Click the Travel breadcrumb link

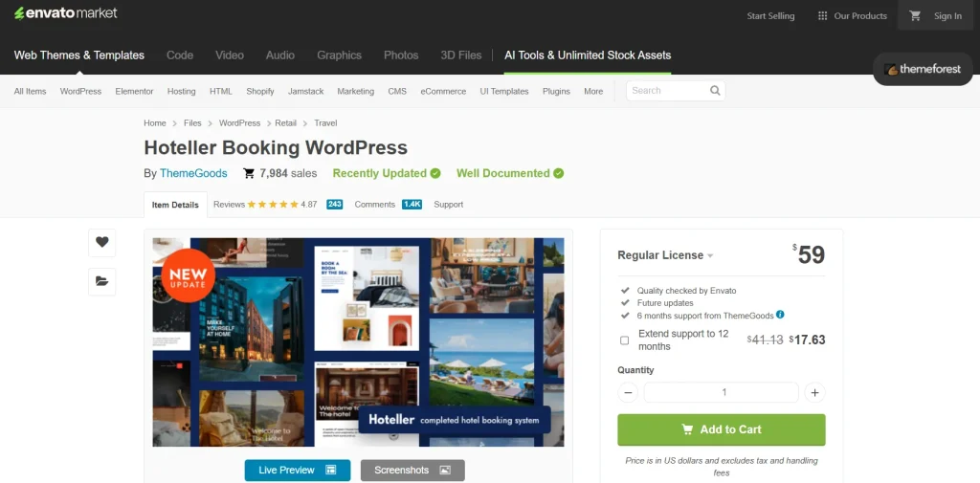pos(325,123)
